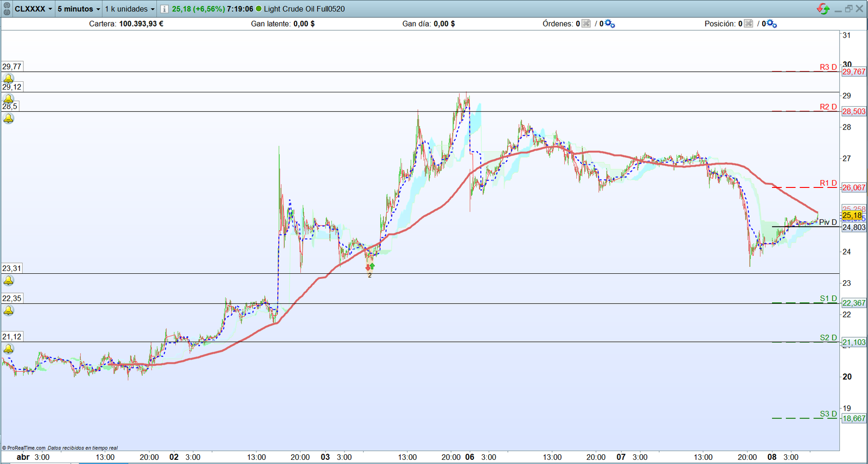The width and height of the screenshot is (868, 464).
Task: Click the 19 level on price axis
Action: 847,408
